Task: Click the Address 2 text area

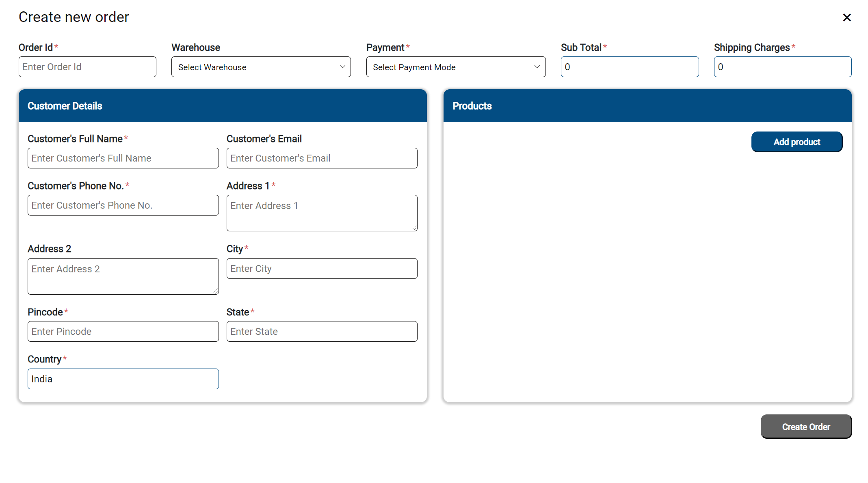Action: tap(123, 276)
